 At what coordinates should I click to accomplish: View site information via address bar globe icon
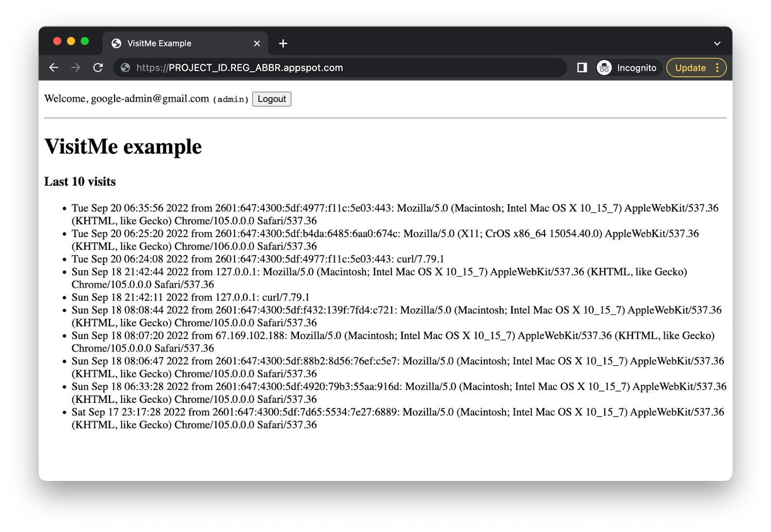(x=125, y=68)
